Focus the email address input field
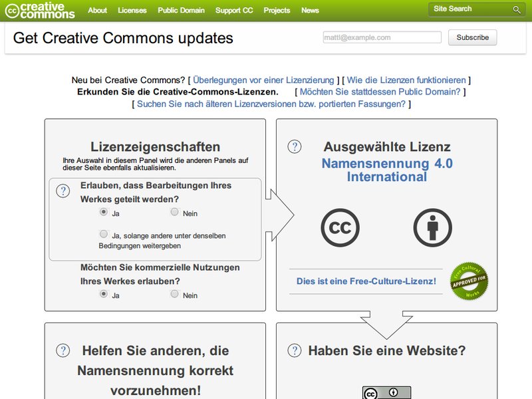 point(382,37)
